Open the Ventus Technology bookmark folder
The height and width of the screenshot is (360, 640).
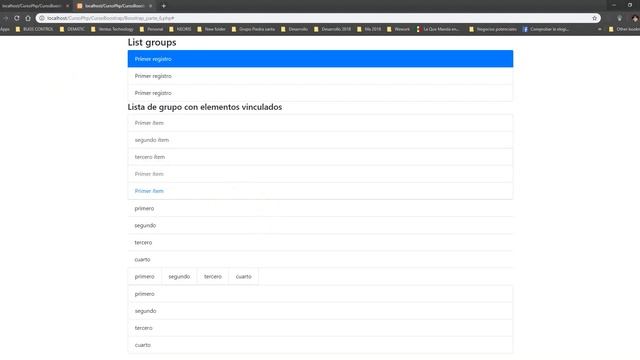coord(112,29)
